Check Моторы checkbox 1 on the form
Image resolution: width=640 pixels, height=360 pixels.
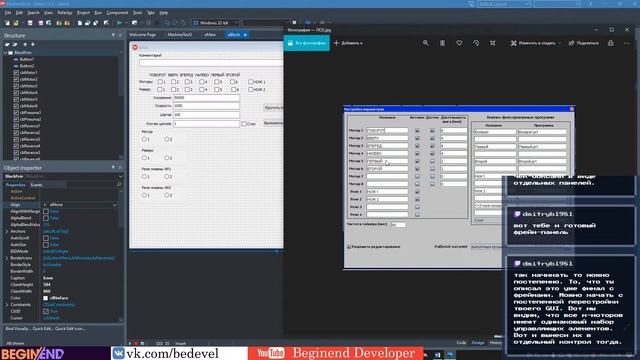pos(160,82)
